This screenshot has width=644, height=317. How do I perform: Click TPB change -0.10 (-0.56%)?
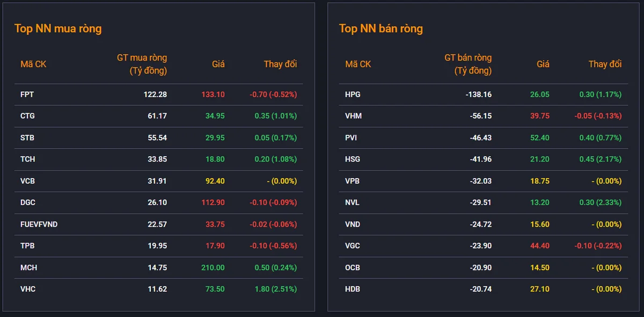click(x=273, y=246)
